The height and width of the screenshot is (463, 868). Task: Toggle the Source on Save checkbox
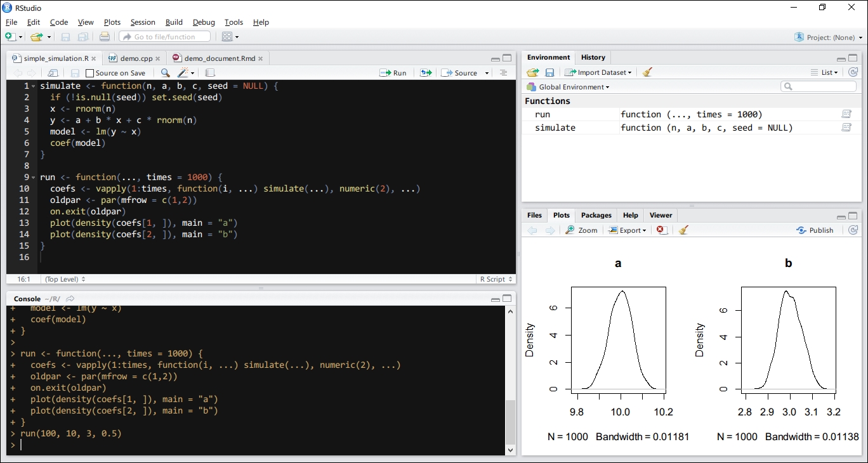click(89, 74)
